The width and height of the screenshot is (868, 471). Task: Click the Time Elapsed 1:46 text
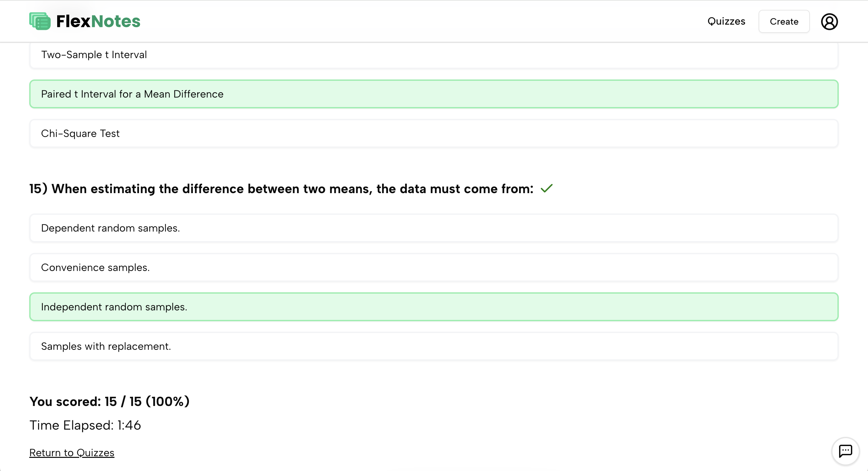tap(85, 425)
